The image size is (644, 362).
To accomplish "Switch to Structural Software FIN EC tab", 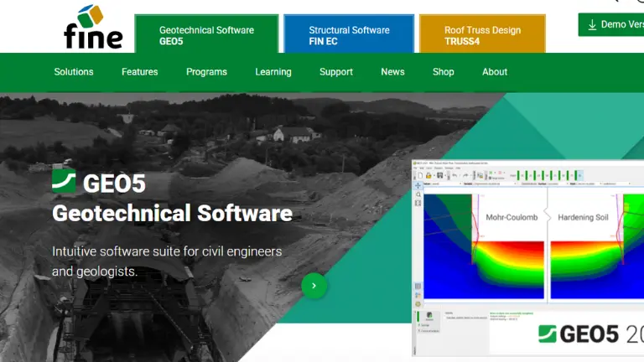I will click(x=348, y=35).
